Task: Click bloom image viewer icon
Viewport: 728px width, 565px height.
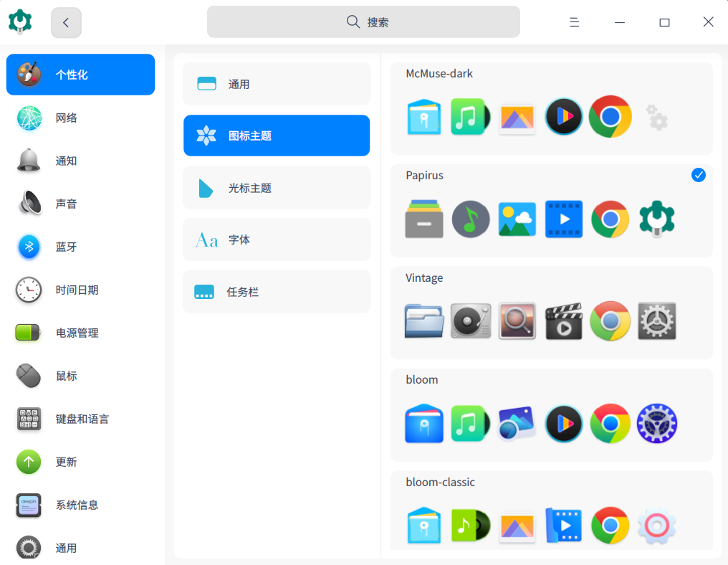Action: (517, 423)
